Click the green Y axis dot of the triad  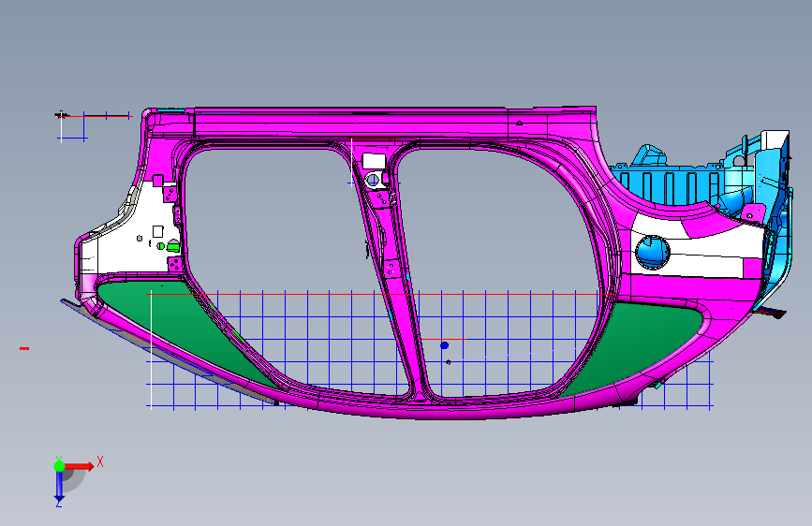coord(60,466)
